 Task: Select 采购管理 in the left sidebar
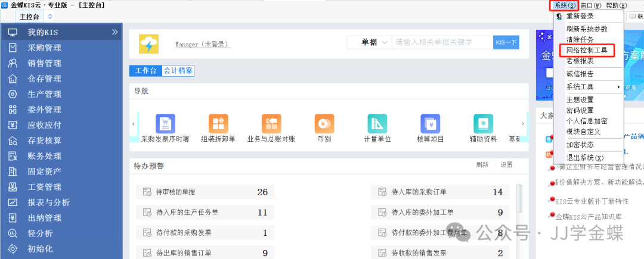44,48
